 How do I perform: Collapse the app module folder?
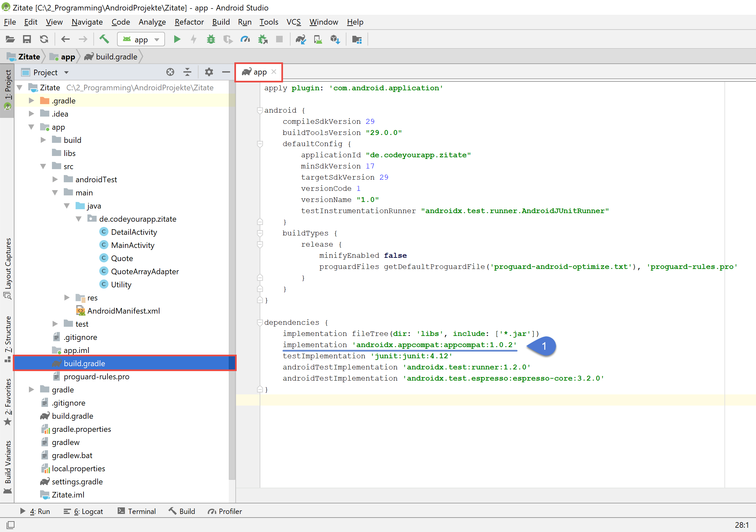[32, 127]
